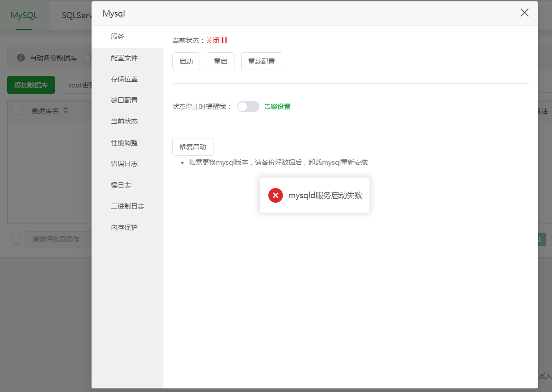This screenshot has width=552, height=392.
Task: Click the Mysql dialog title
Action: (114, 13)
